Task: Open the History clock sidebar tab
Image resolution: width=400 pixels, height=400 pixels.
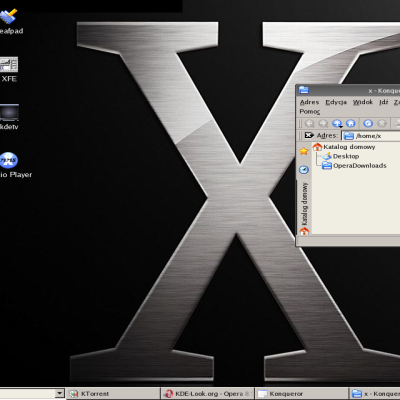Action: (x=304, y=170)
